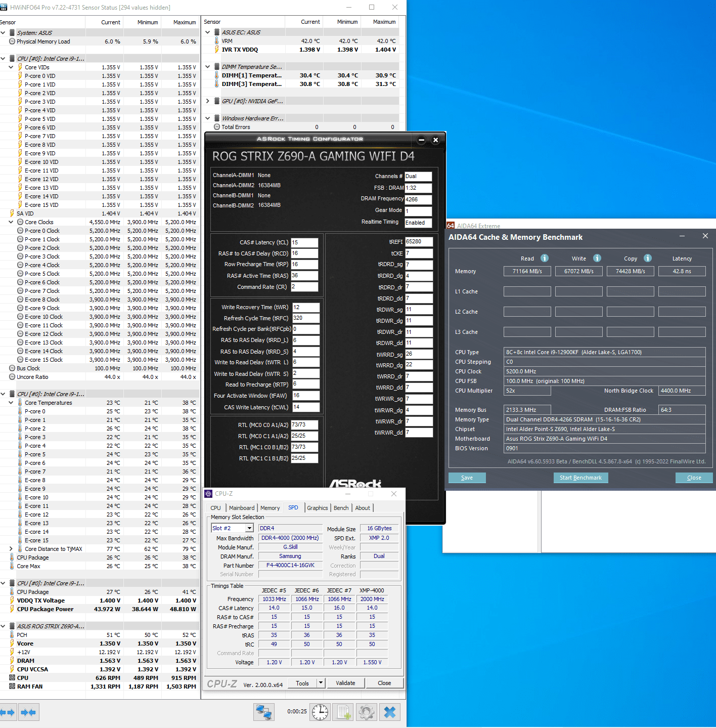Click Start Benchmark in AIDA64

point(580,478)
